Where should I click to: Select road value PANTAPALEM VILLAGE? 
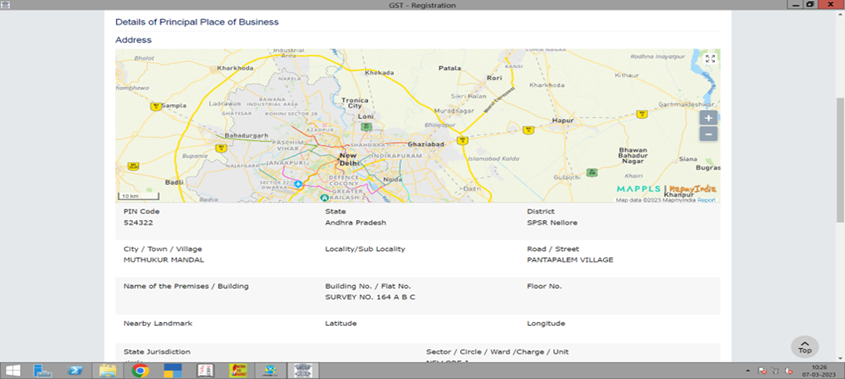pos(570,259)
